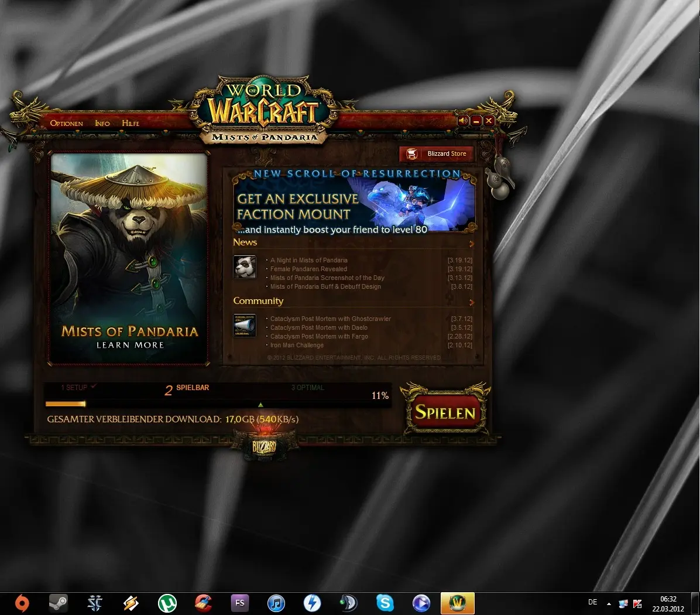Screen dimensions: 700x615
Task: Open 'Female Pandaren Revealed' news item
Action: 308,269
